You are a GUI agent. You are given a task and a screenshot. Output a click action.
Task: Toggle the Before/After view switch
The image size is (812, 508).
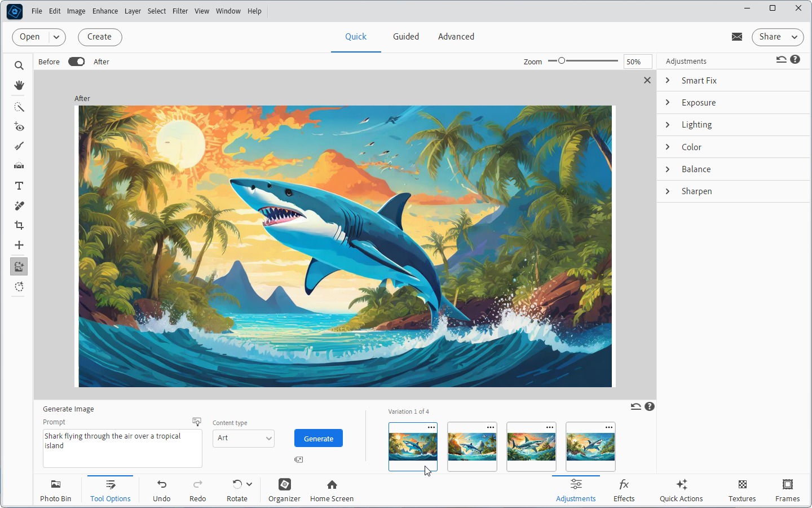tap(76, 62)
